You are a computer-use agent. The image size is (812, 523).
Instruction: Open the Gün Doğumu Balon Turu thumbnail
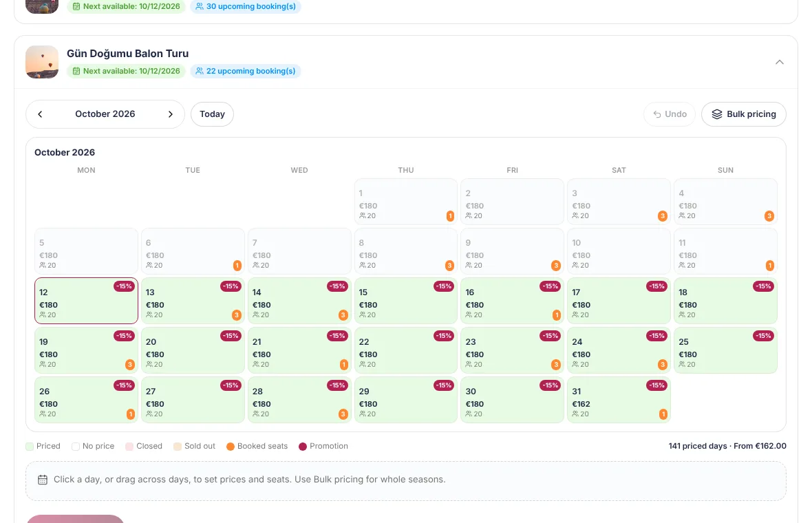[x=42, y=62]
